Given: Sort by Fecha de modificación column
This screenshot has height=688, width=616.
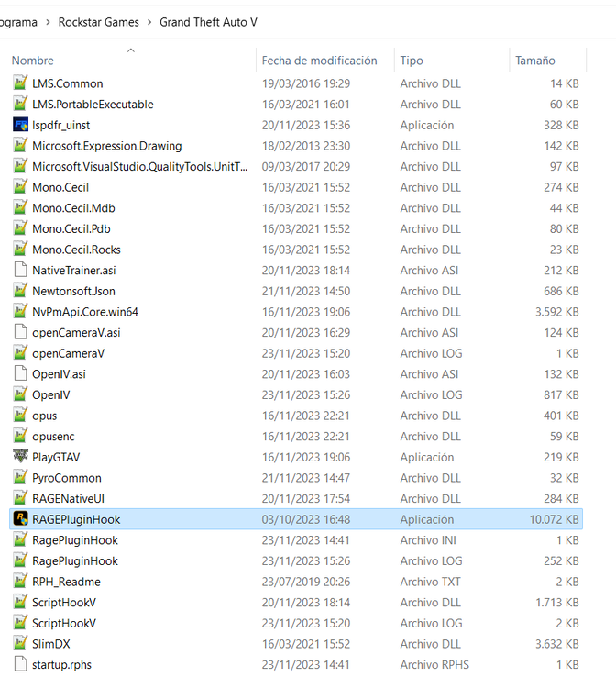Looking at the screenshot, I should click(x=319, y=61).
